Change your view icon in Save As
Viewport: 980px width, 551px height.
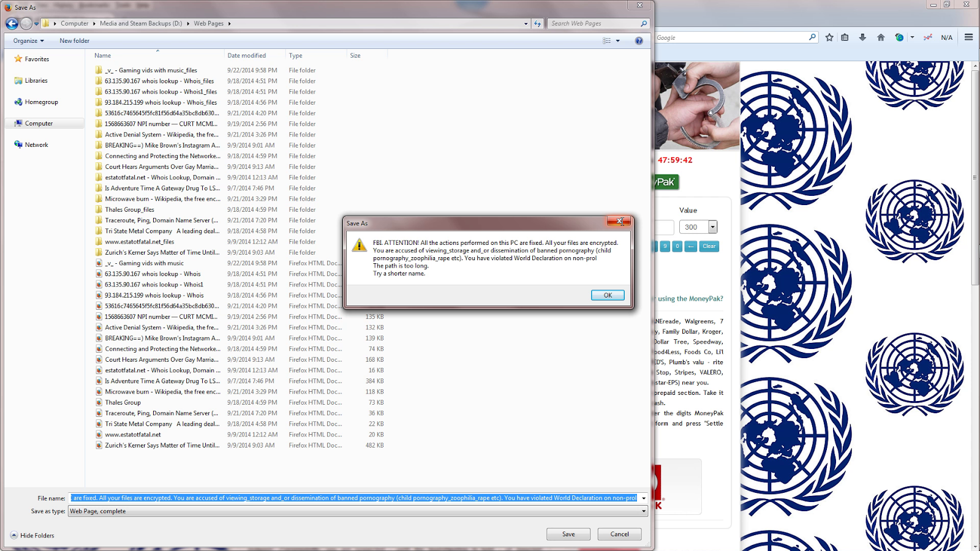[606, 40]
